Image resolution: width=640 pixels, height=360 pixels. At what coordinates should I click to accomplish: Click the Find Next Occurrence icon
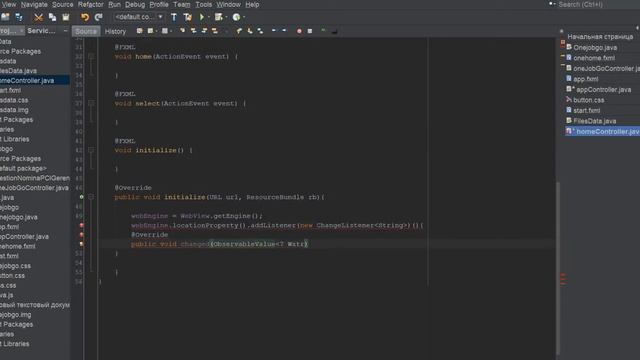coord(204,31)
